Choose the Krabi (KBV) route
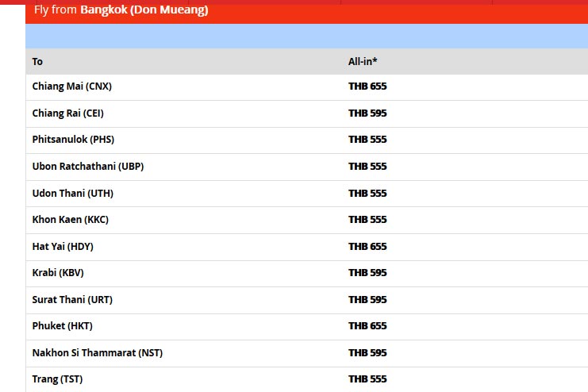The image size is (588, 392). click(58, 273)
